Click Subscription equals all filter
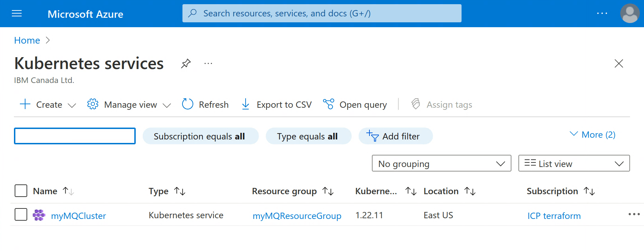The image size is (644, 251). click(x=201, y=136)
